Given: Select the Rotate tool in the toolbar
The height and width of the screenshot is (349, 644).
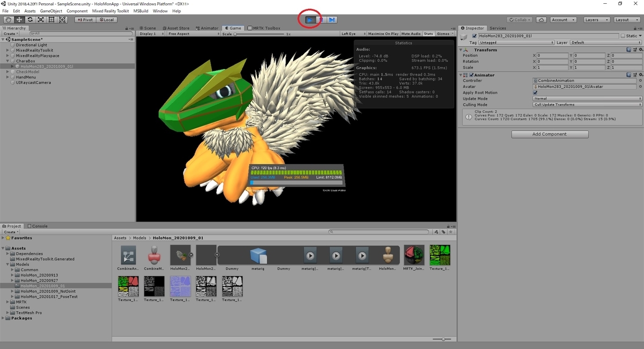Looking at the screenshot, I should point(30,20).
